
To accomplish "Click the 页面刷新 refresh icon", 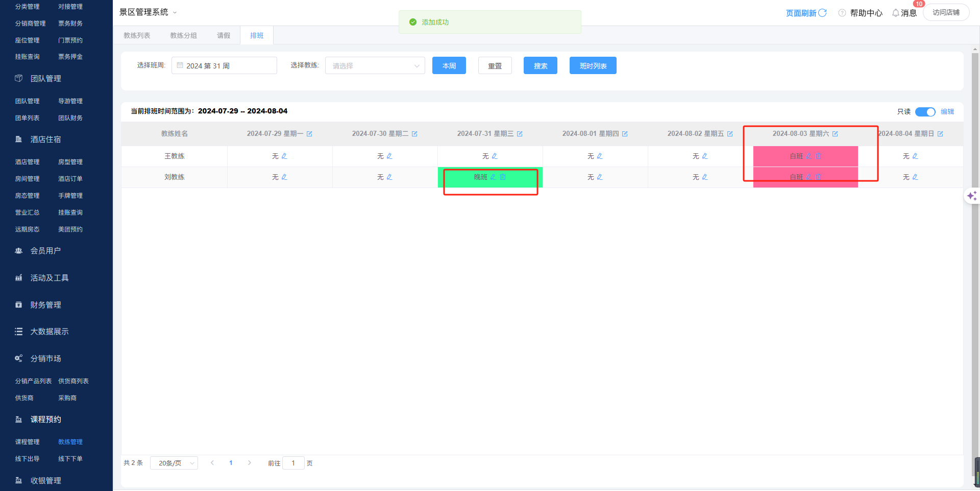I will coord(822,13).
